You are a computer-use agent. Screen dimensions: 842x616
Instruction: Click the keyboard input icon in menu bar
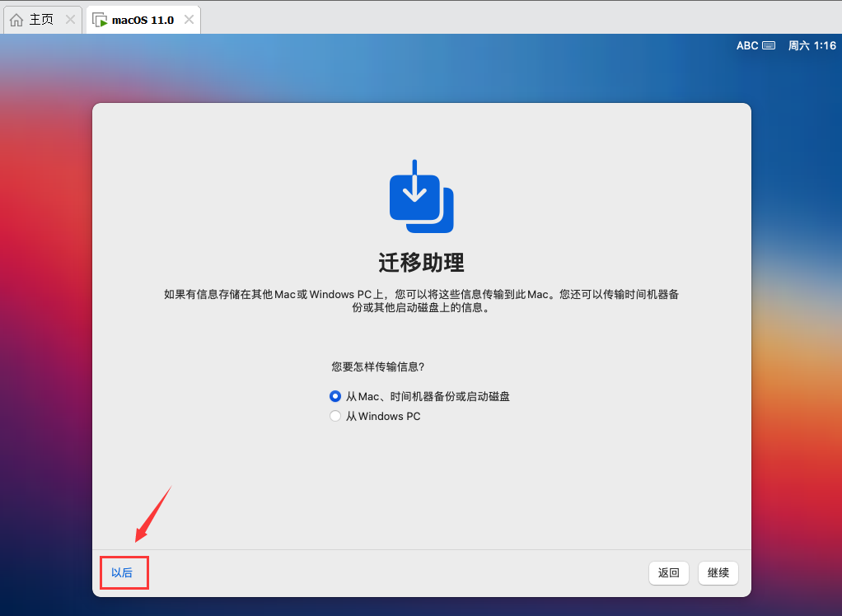tap(769, 45)
